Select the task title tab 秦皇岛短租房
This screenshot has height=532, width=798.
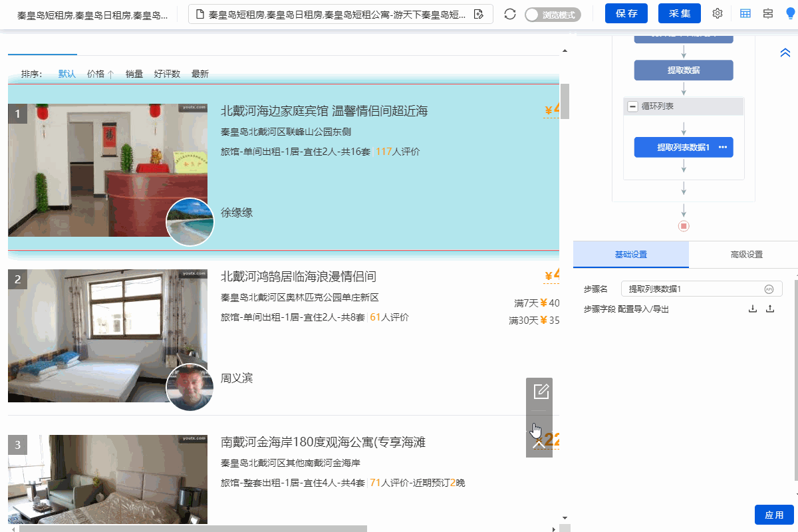click(x=92, y=15)
